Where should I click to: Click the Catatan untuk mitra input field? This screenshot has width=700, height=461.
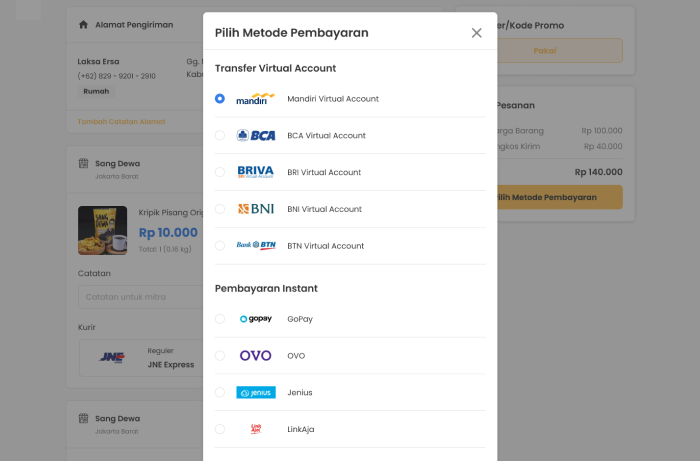coord(141,297)
